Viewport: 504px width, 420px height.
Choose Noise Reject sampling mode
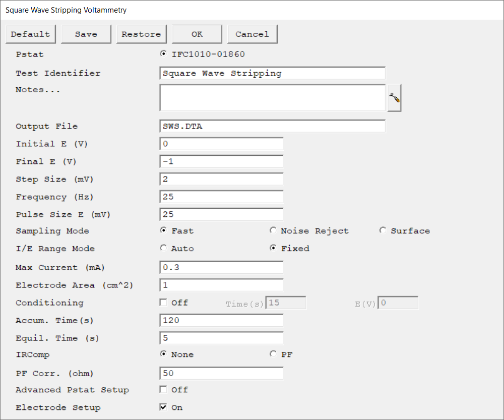pos(273,230)
